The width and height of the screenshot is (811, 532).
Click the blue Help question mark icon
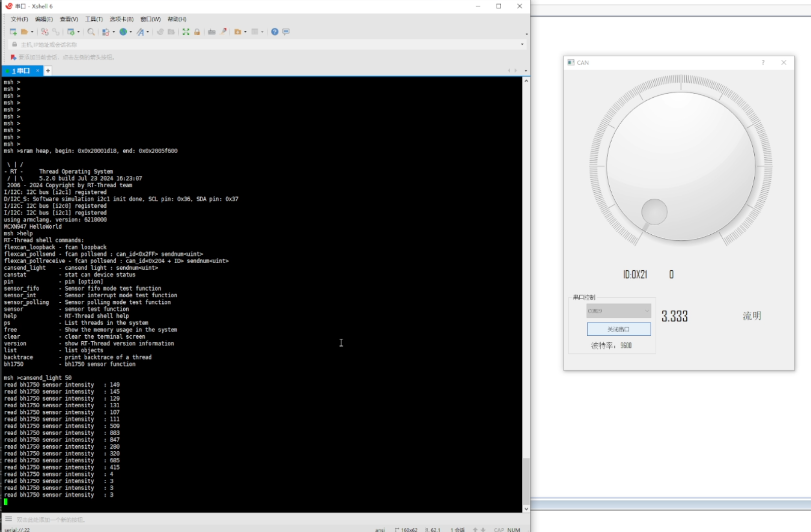(274, 32)
